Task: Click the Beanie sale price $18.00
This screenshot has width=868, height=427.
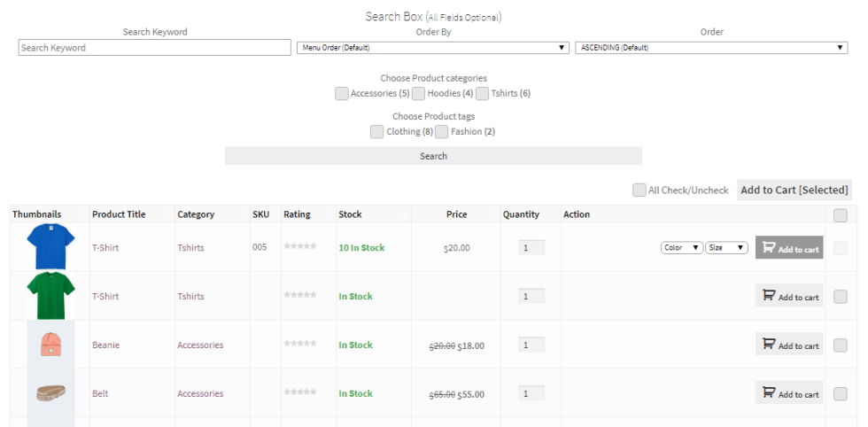Action: coord(470,346)
